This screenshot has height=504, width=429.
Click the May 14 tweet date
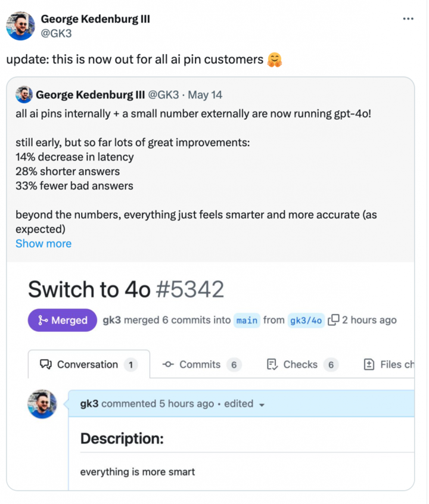[205, 95]
